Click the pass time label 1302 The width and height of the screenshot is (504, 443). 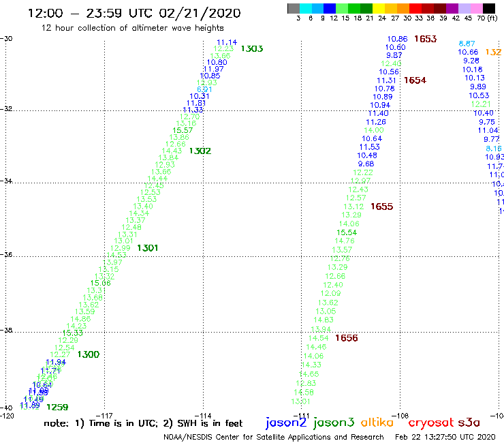coord(200,151)
